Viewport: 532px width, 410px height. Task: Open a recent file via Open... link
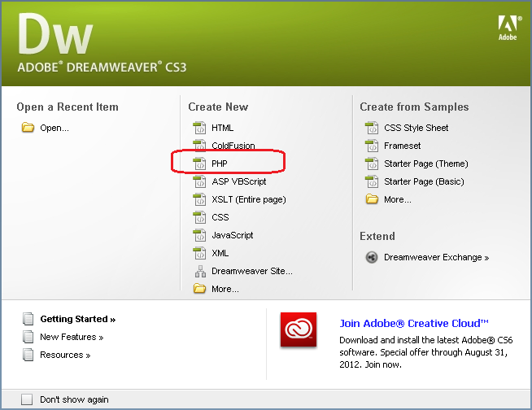pos(55,128)
